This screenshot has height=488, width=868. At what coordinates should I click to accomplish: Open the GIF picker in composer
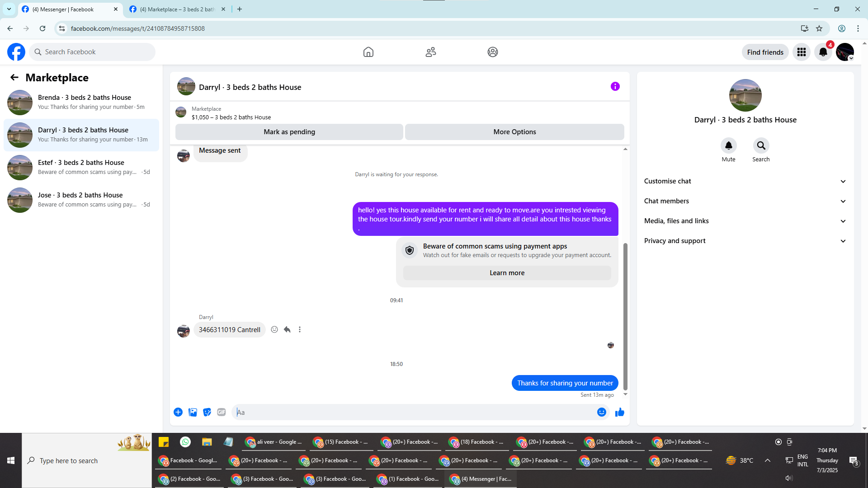(221, 412)
